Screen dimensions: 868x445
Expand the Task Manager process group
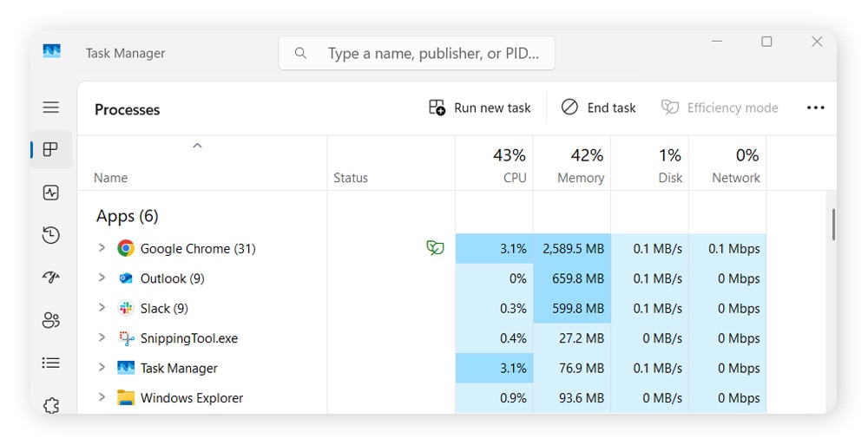(x=102, y=368)
